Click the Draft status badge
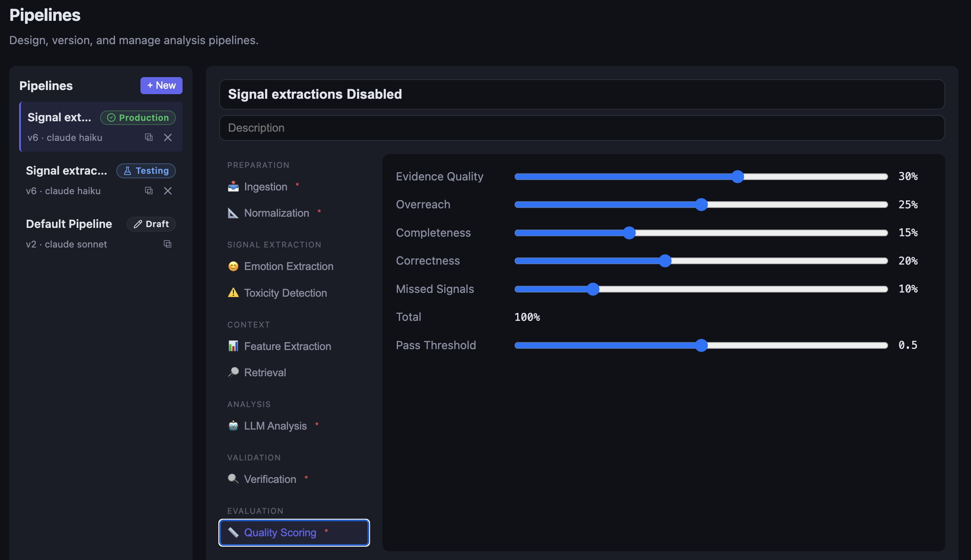The width and height of the screenshot is (971, 560). point(151,224)
